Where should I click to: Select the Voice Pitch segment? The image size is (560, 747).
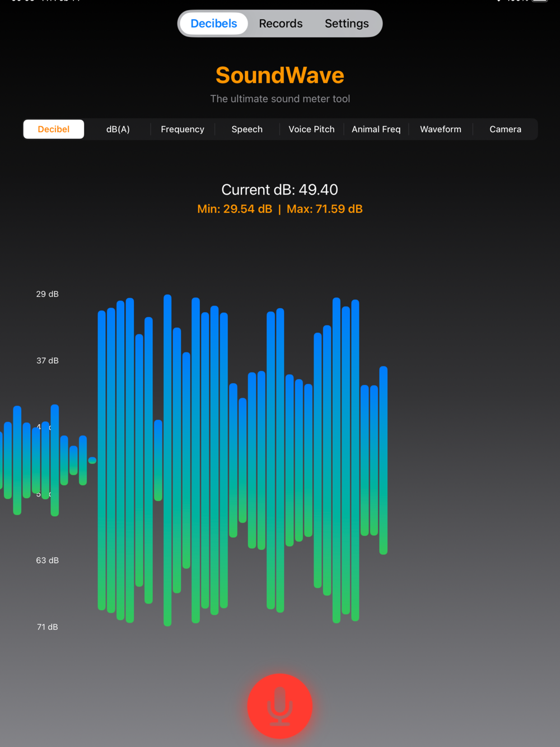311,129
